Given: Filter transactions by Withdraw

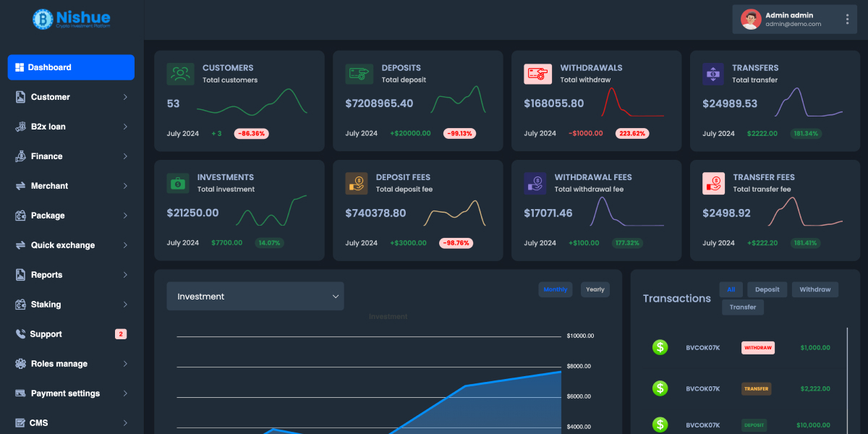Looking at the screenshot, I should (814, 289).
